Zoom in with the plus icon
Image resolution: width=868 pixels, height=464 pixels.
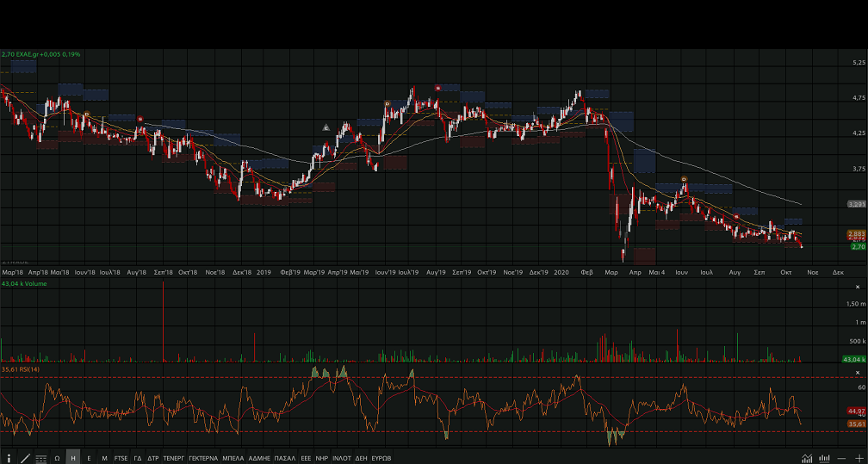858,458
